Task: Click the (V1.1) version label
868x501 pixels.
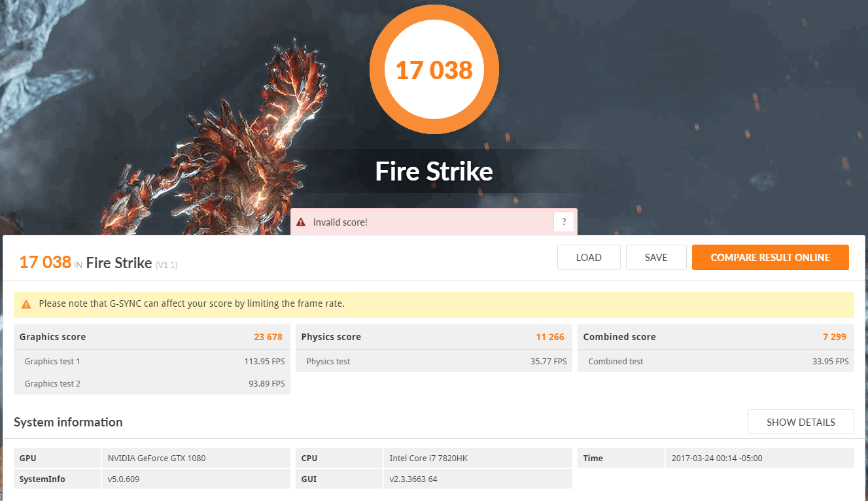Action: pos(166,265)
